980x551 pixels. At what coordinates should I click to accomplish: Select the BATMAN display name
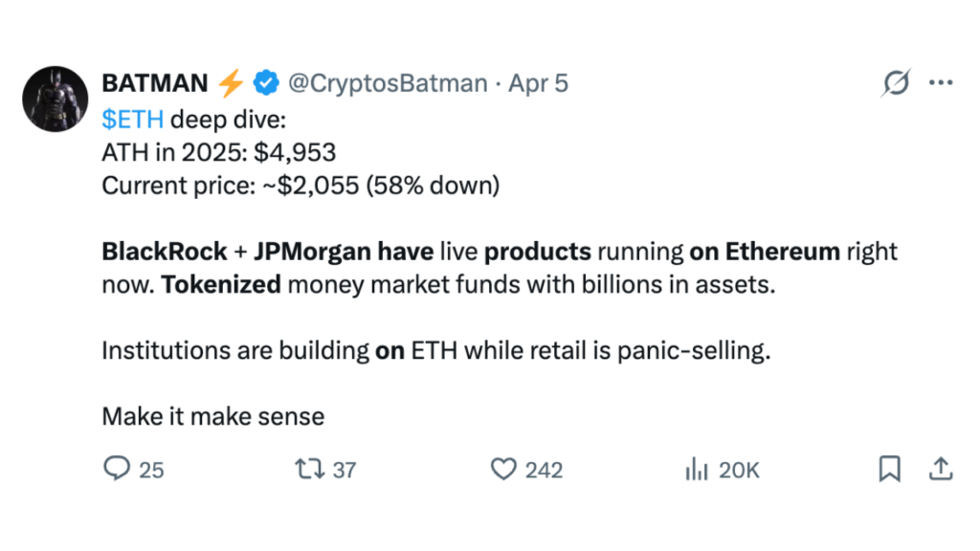tap(154, 83)
